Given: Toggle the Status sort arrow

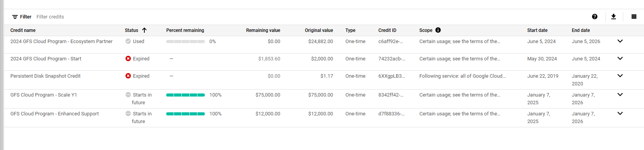Looking at the screenshot, I should [x=144, y=30].
